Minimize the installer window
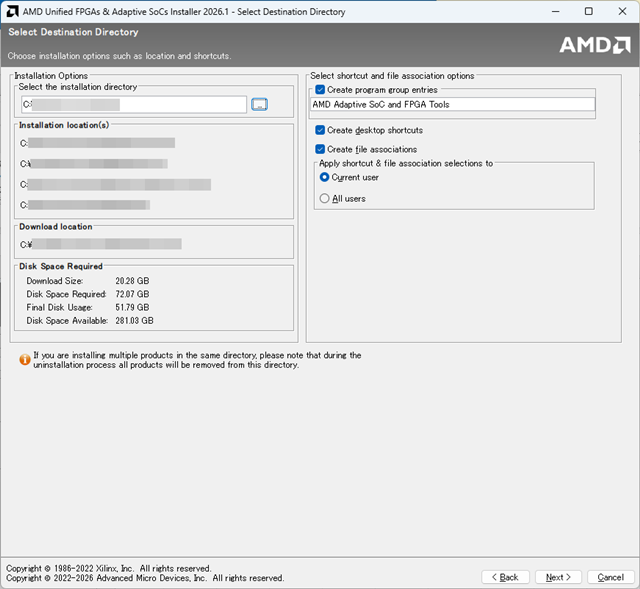This screenshot has height=589, width=640. (556, 11)
